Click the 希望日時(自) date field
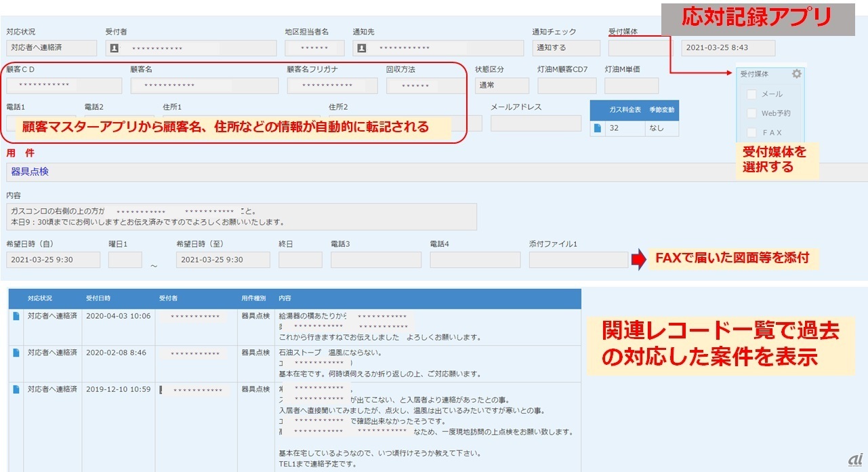Screen dimensions: 868x472 click(x=53, y=260)
